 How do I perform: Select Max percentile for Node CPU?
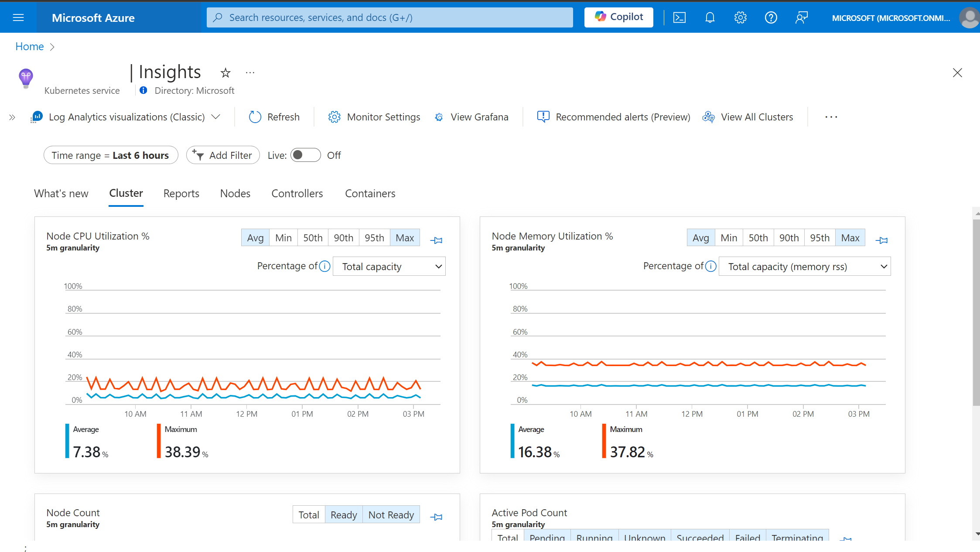405,238
